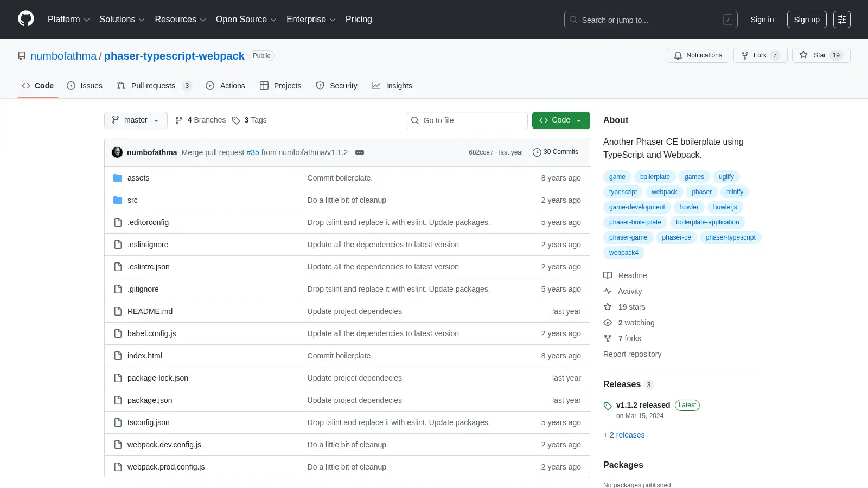The width and height of the screenshot is (868, 488).
Task: Open the index.html file
Action: coord(145,356)
